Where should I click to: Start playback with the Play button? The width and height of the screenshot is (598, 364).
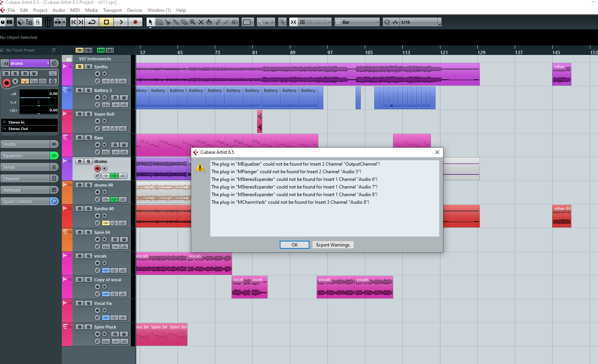121,22
